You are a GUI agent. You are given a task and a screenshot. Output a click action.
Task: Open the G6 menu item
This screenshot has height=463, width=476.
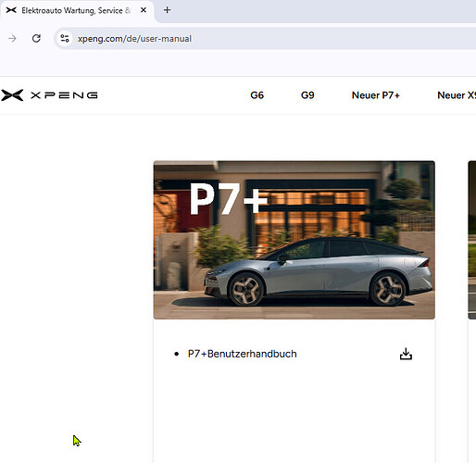coord(257,95)
